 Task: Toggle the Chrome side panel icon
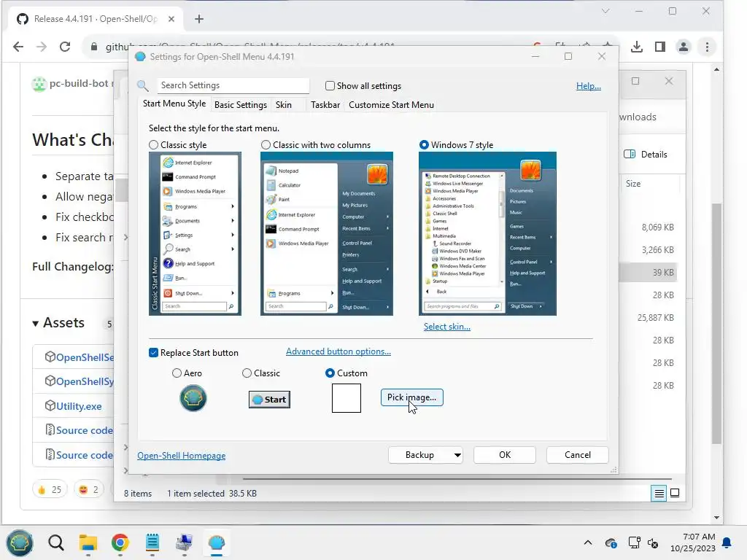[659, 47]
